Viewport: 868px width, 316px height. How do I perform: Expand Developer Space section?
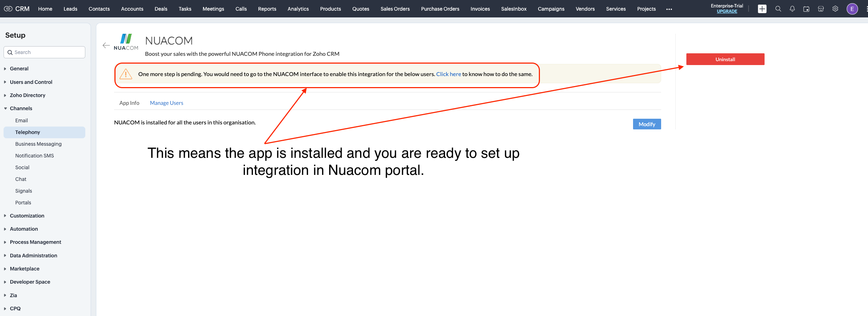click(5, 282)
